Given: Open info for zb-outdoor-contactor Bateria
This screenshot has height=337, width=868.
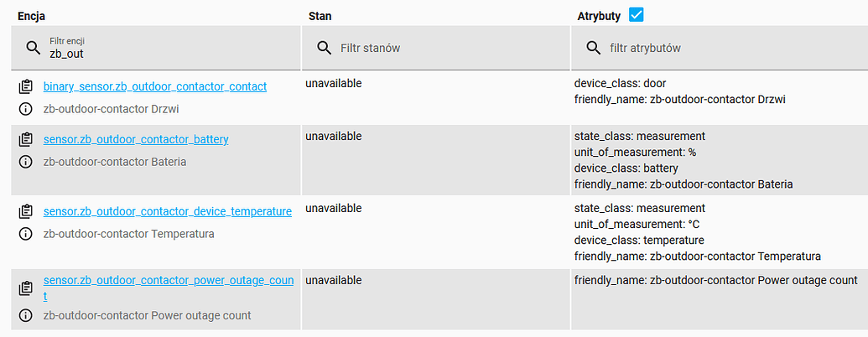Looking at the screenshot, I should 25,162.
